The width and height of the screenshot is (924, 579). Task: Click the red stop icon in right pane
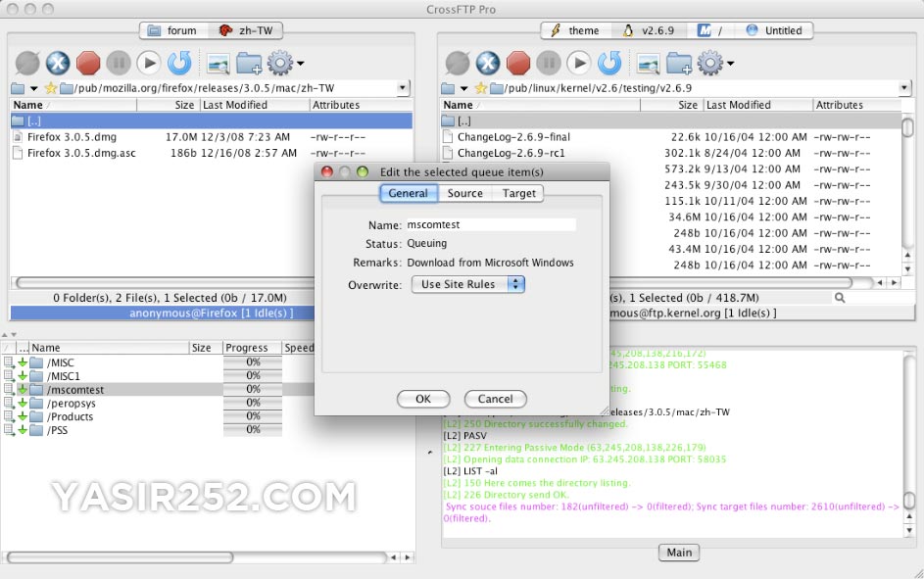[x=518, y=63]
